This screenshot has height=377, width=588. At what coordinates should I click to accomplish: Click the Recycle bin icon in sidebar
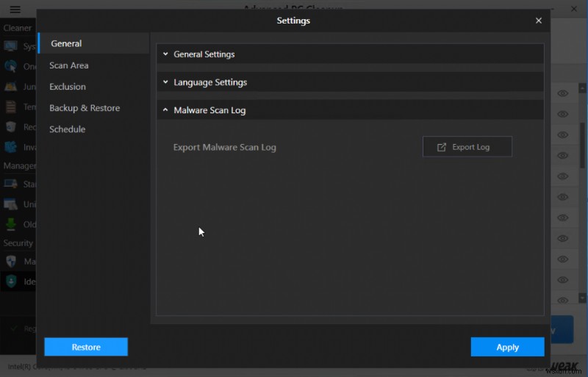pos(10,127)
